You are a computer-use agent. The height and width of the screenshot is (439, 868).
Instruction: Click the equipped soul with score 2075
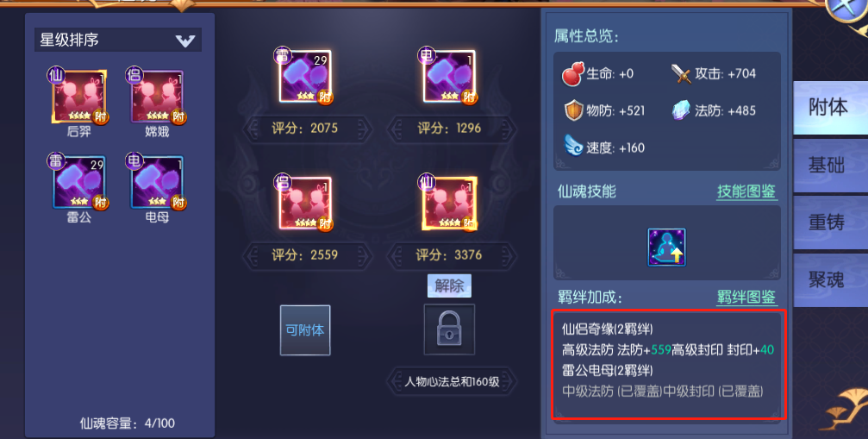(x=305, y=77)
